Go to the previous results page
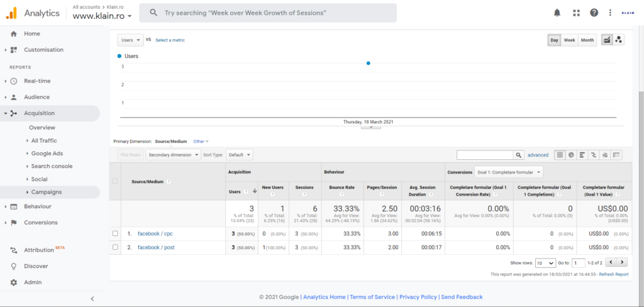 pos(611,262)
